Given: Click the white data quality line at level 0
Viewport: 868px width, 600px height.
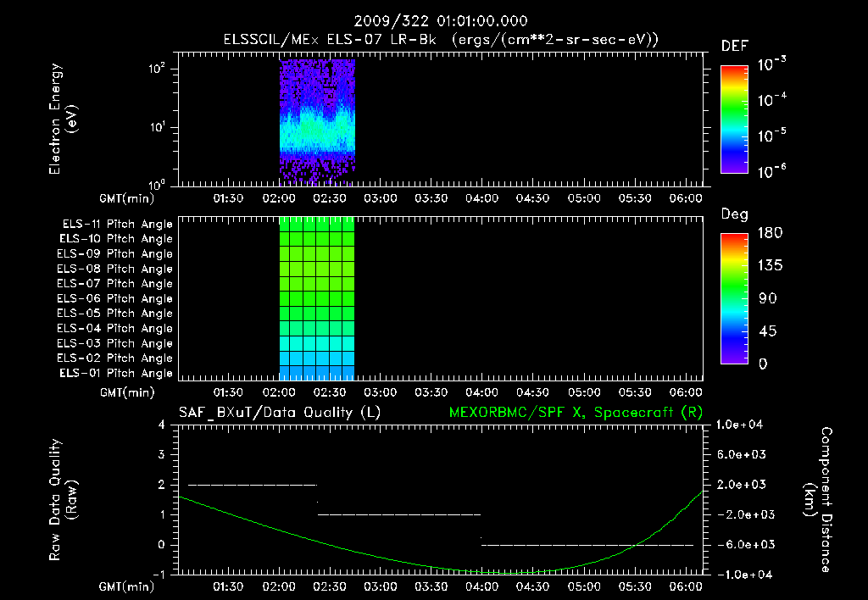Looking at the screenshot, I should coord(587,545).
